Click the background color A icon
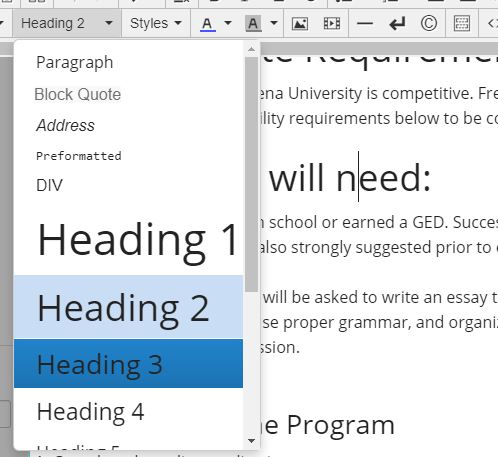Screen dimensions: 498x457 [253, 24]
